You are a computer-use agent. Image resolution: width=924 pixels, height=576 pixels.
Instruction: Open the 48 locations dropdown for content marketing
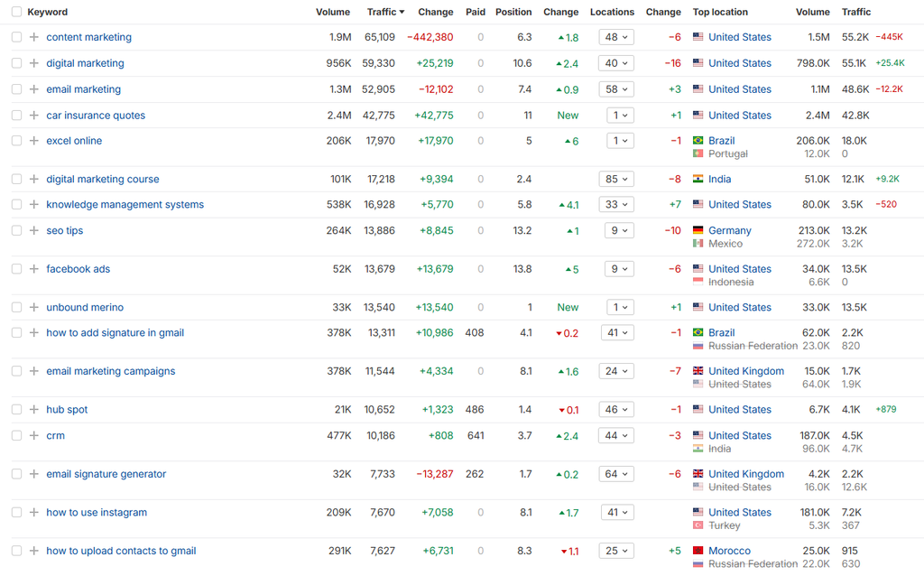[616, 37]
